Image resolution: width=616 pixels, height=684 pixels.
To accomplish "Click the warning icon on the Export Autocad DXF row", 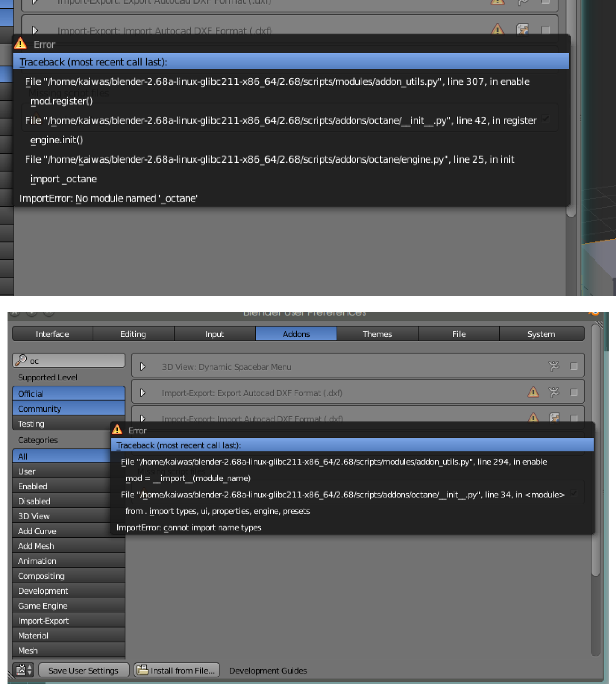I will click(x=533, y=392).
